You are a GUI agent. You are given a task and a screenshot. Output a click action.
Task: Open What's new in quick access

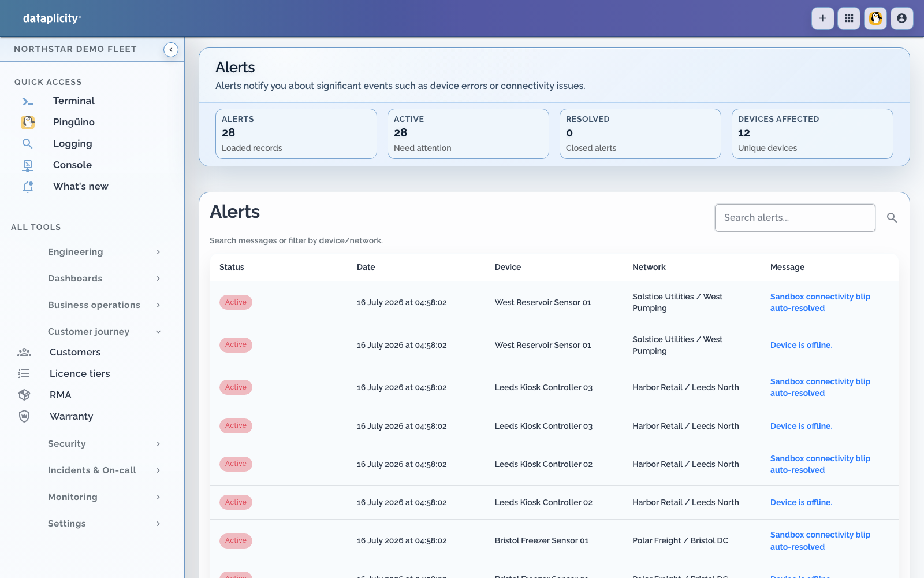pyautogui.click(x=81, y=187)
